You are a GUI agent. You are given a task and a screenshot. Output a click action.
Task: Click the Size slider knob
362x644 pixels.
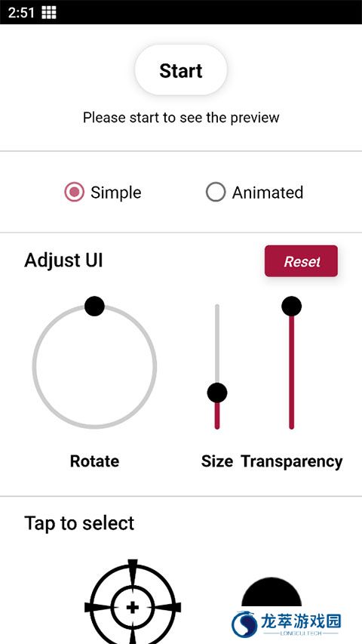tap(217, 393)
